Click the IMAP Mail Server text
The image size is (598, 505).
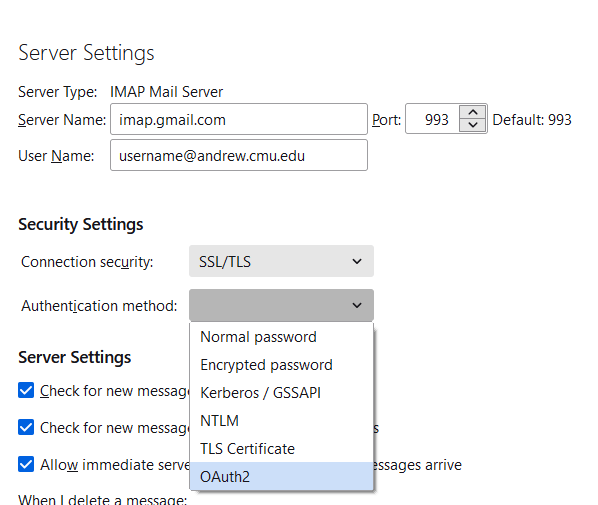pos(166,92)
